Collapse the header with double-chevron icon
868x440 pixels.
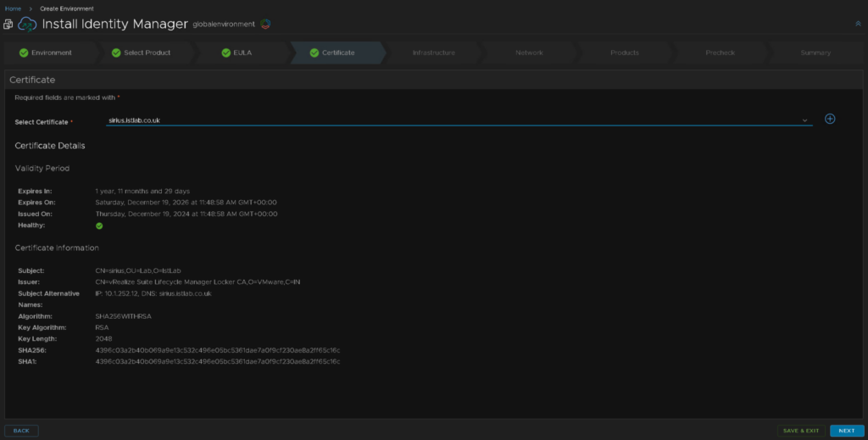858,24
